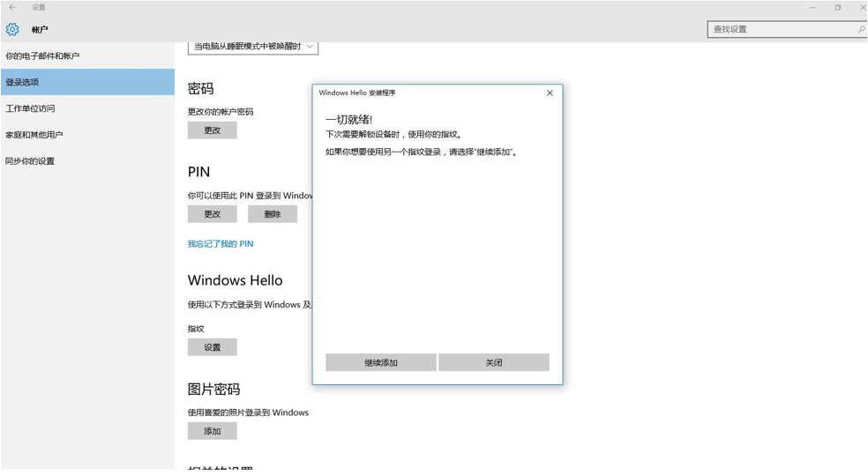Maximize the Settings window
The image size is (868, 475).
pos(837,8)
